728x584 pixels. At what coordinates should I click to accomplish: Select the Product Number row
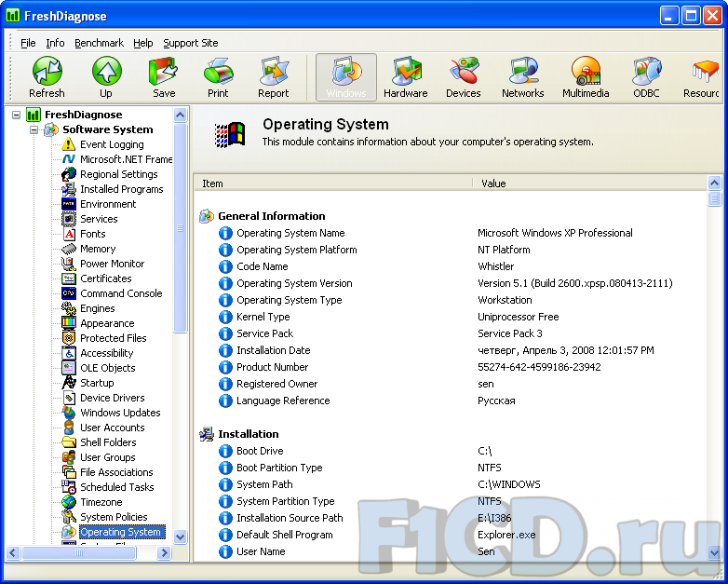(x=451, y=367)
